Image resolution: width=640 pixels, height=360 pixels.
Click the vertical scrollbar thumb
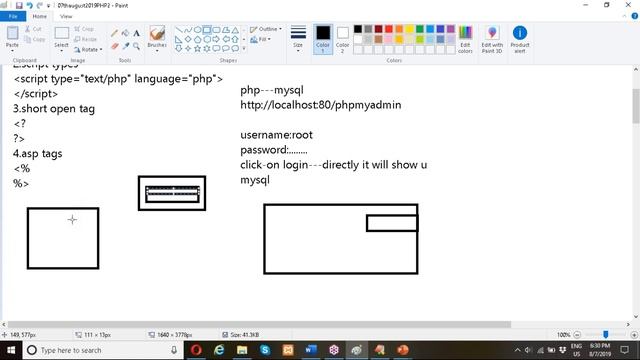click(x=636, y=105)
